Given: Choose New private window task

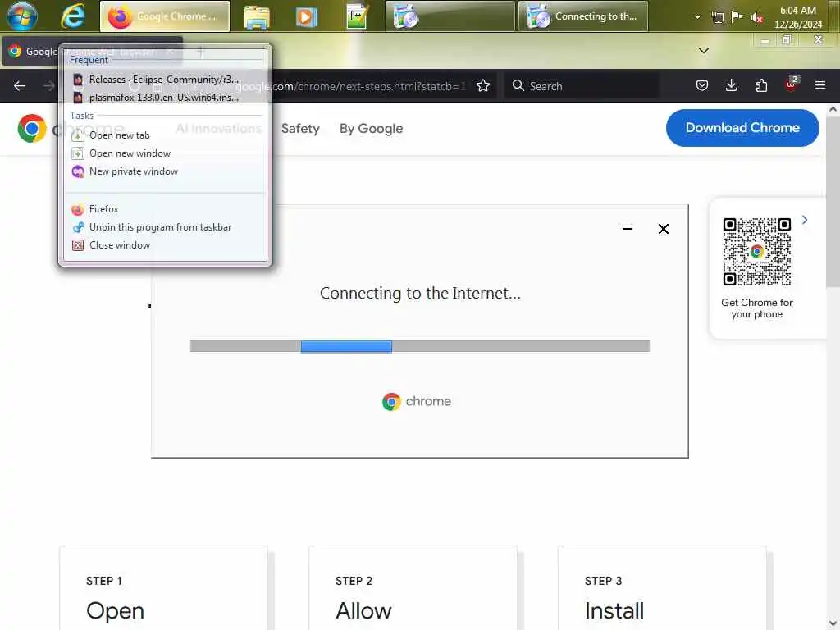Looking at the screenshot, I should [164, 171].
